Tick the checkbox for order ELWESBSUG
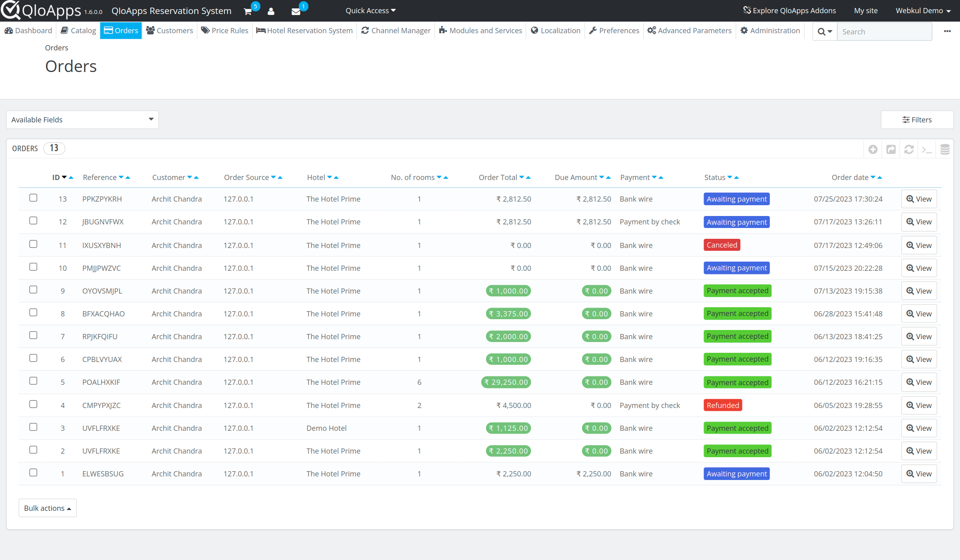The image size is (960, 560). click(x=33, y=473)
